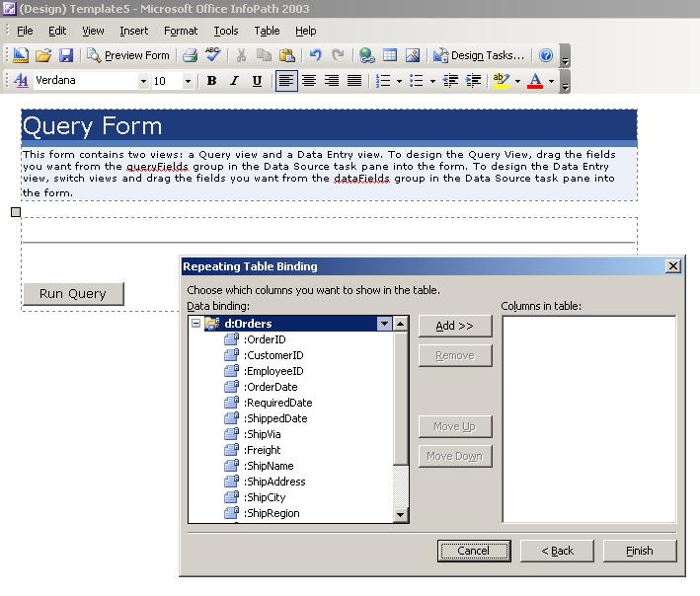The height and width of the screenshot is (596, 700).
Task: Open Formatting toolbar options arrow
Action: (565, 81)
